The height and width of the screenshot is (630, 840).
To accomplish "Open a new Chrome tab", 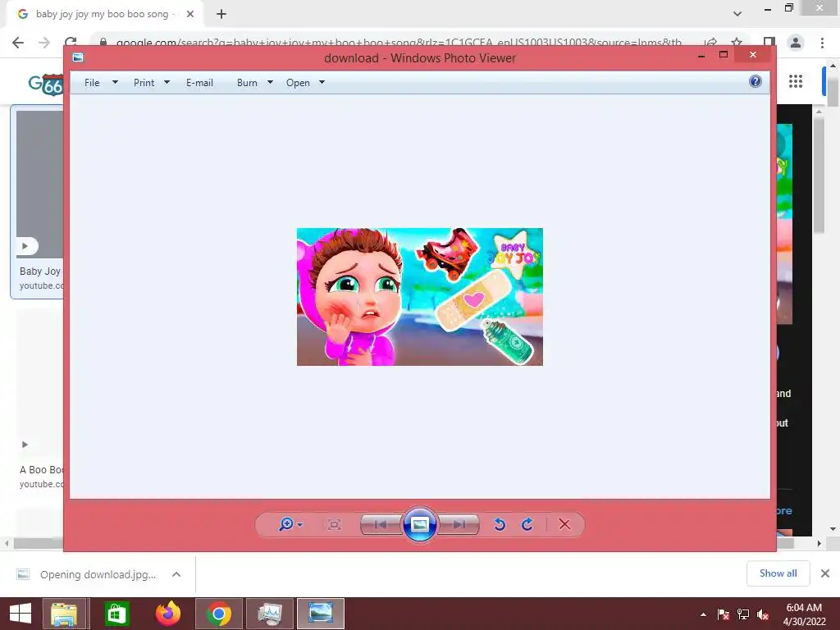I will [x=221, y=14].
